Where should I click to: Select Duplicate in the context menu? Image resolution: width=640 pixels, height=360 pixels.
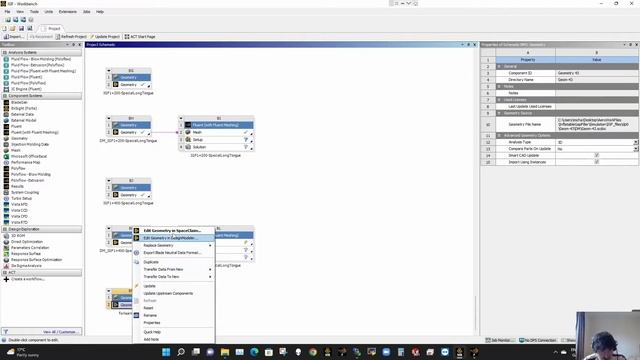[x=151, y=262]
